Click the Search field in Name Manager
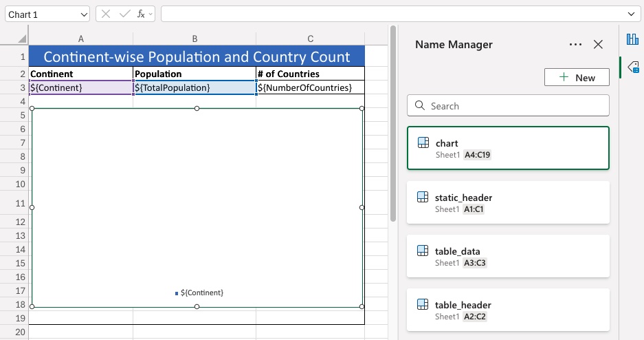The height and width of the screenshot is (340, 644). click(508, 106)
